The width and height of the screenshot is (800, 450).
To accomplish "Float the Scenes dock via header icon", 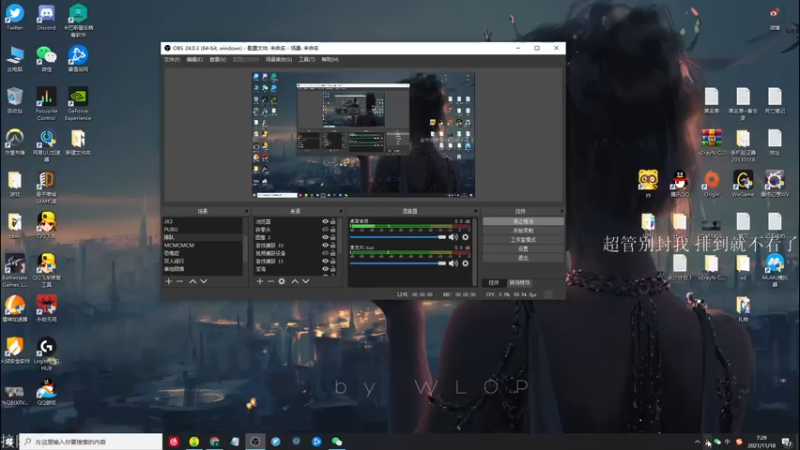I will 246,211.
